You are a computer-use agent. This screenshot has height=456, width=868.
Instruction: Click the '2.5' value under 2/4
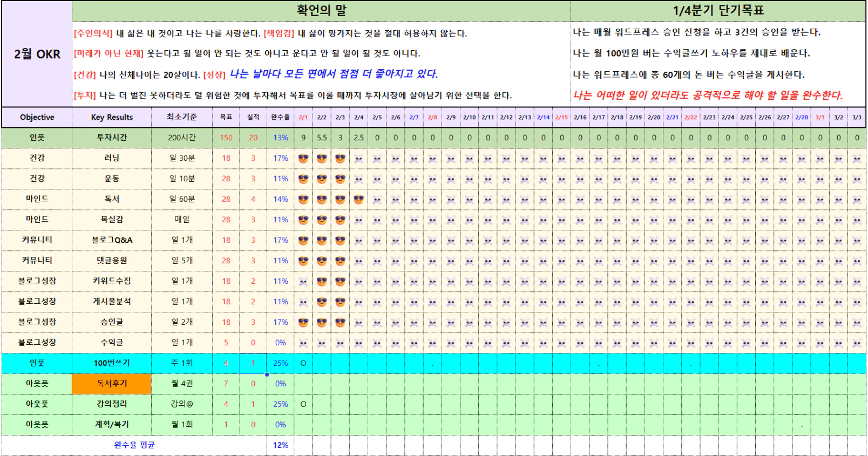click(358, 138)
